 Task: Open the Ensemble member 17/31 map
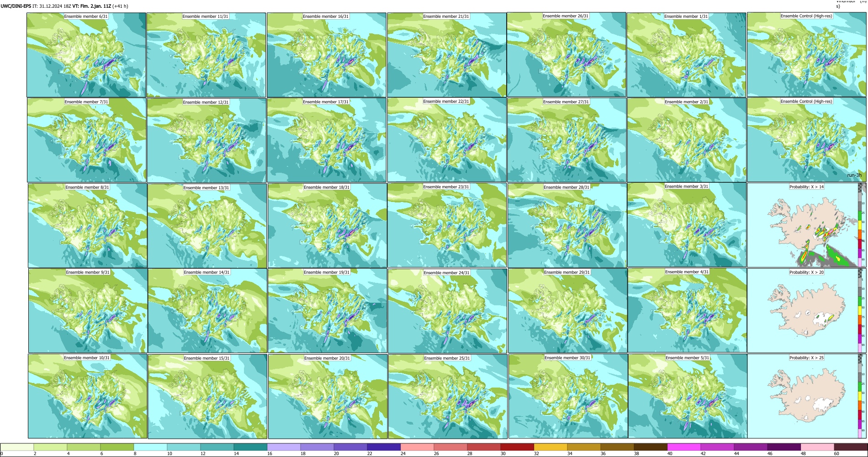coord(327,140)
